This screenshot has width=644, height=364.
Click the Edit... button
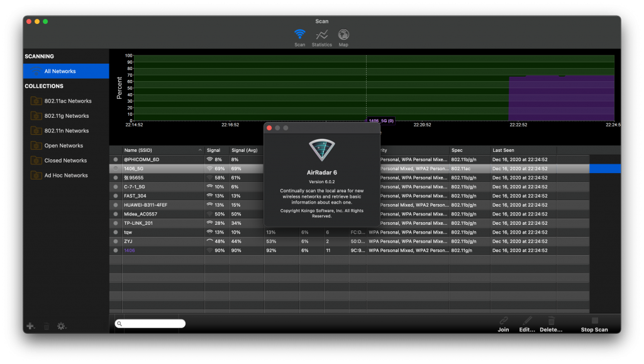coord(527,324)
